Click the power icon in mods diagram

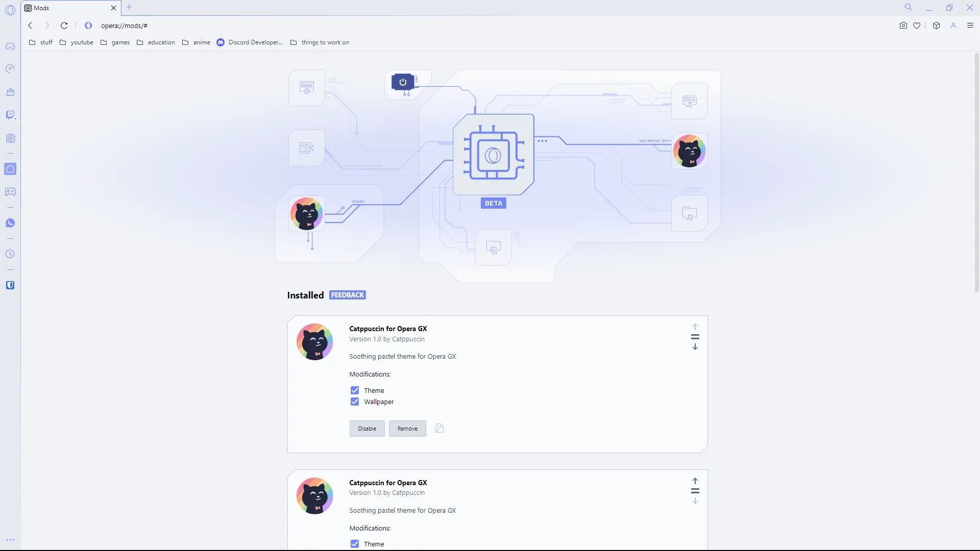403,82
